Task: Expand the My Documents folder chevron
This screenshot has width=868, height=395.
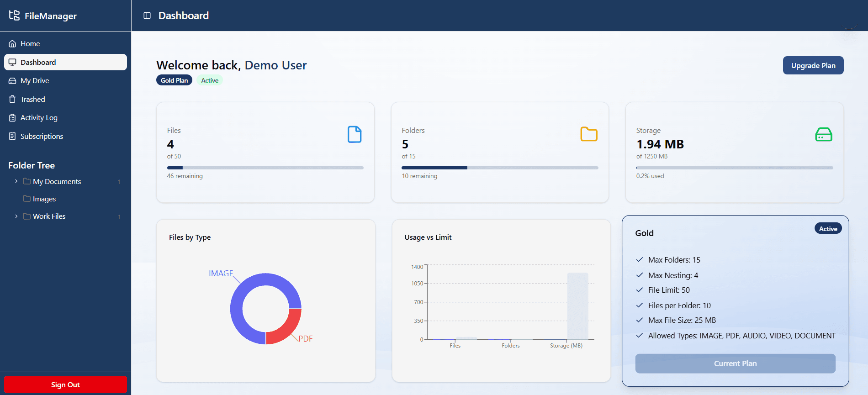Action: coord(16,181)
